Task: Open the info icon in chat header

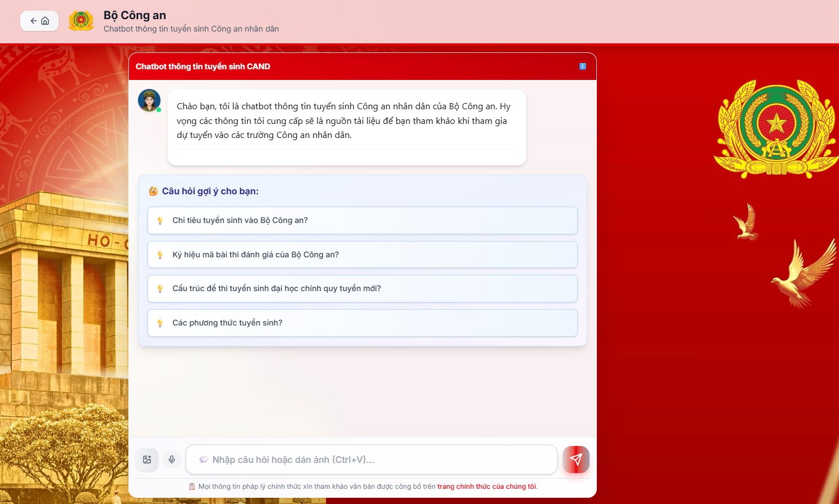Action: coord(583,66)
